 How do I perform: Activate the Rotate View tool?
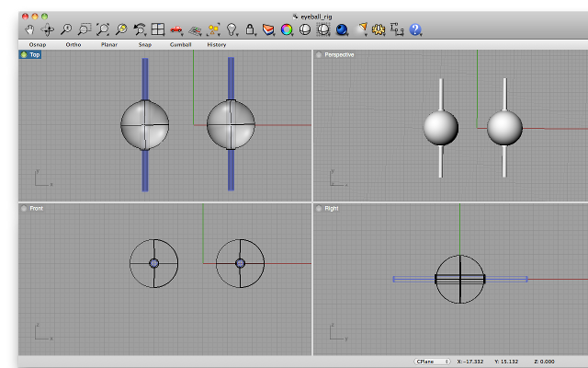48,29
